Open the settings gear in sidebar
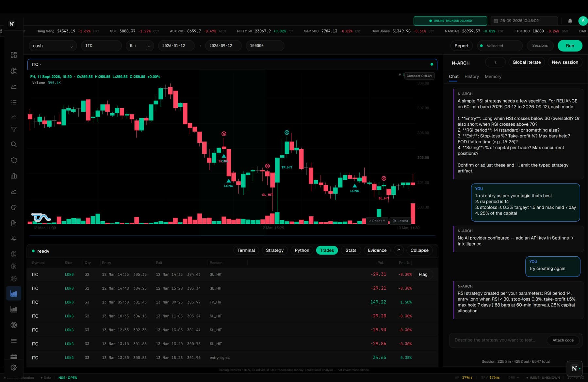Image resolution: width=588 pixels, height=382 pixels. (x=14, y=368)
